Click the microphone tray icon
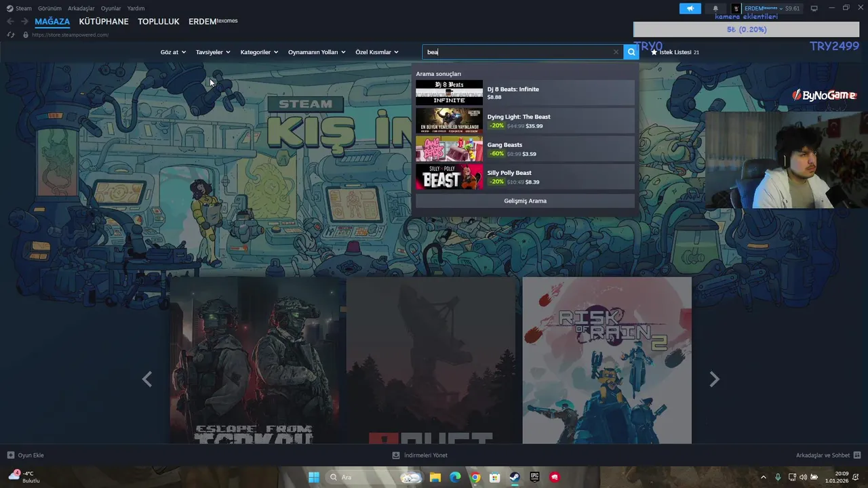The image size is (868, 488). click(778, 477)
